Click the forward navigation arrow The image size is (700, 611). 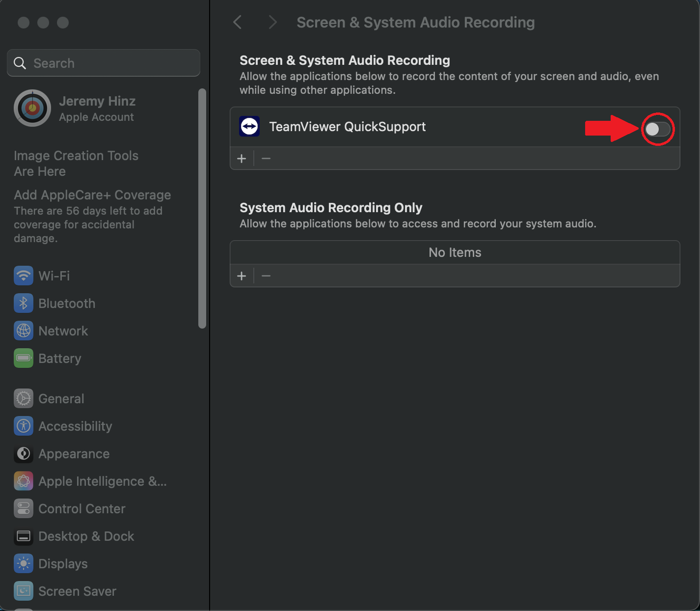[x=272, y=22]
